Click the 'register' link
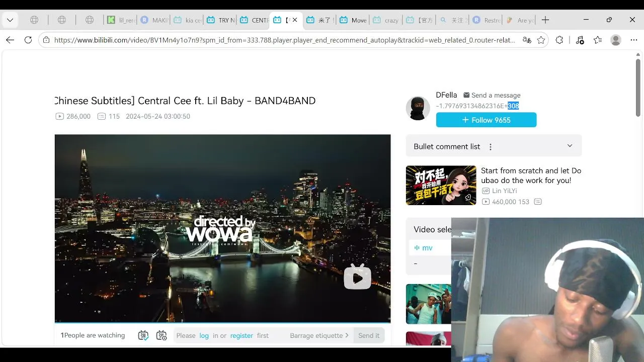Viewport: 644px width, 362px height. (242, 335)
